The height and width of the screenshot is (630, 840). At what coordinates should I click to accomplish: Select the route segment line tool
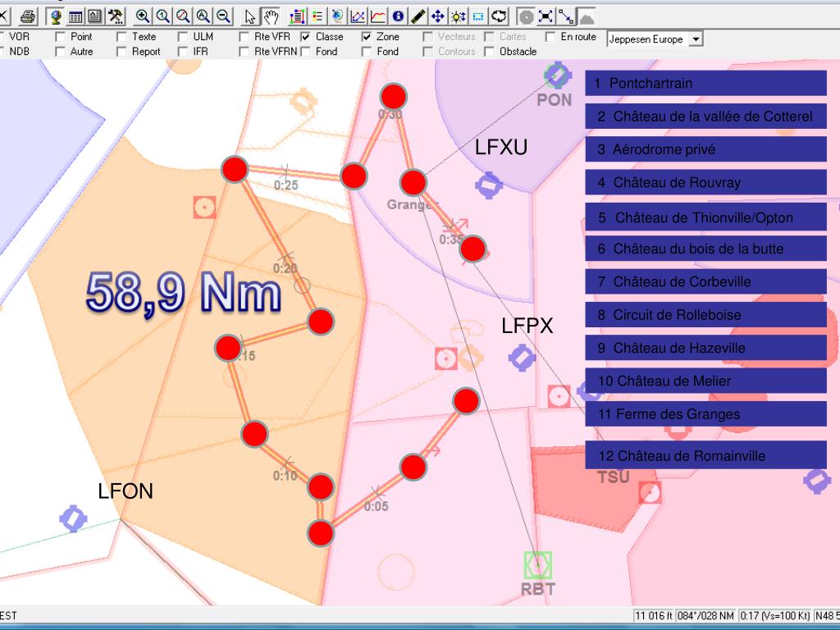click(x=566, y=16)
